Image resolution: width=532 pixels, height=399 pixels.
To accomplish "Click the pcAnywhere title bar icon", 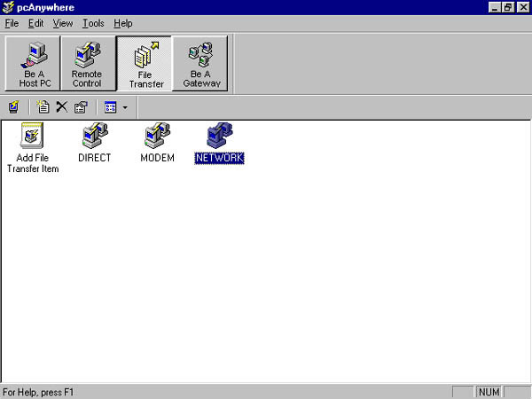I will click(8, 7).
